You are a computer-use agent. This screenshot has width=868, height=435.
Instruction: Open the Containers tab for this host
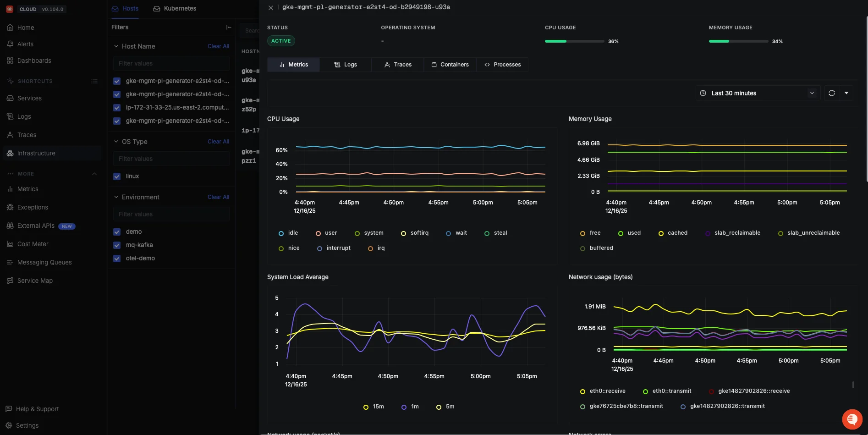[450, 65]
